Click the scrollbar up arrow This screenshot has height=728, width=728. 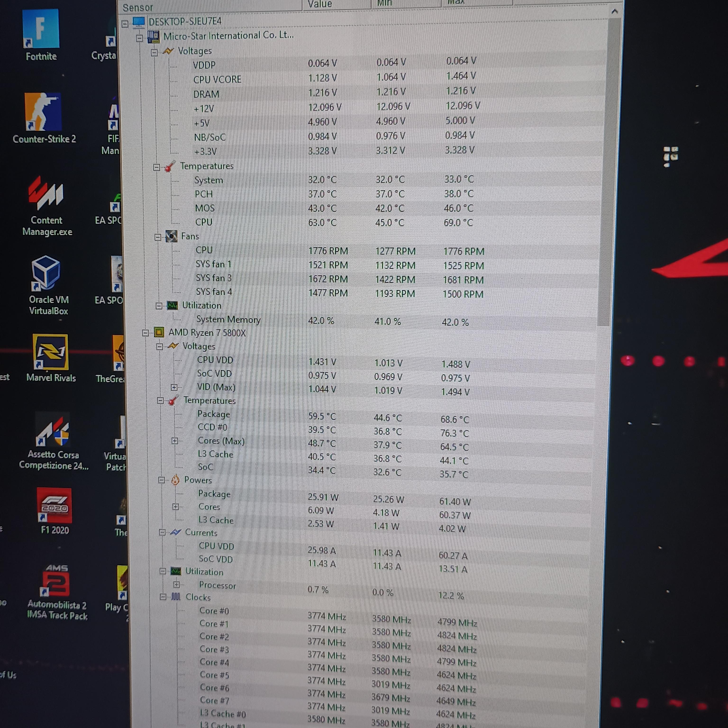tap(614, 12)
